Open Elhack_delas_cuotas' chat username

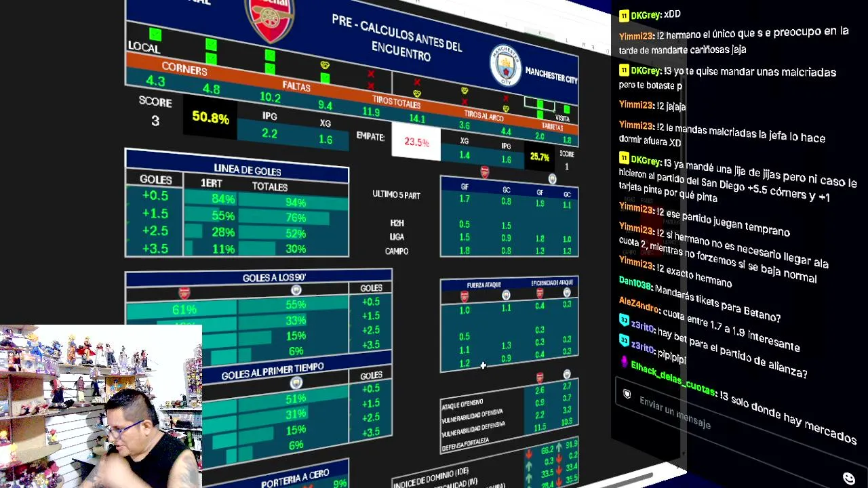coord(673,378)
